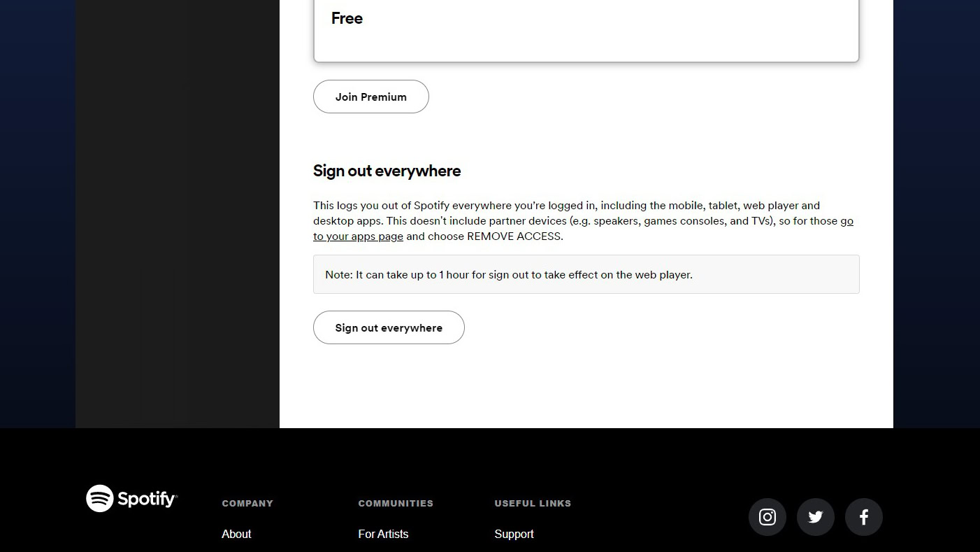Go to the For Artists link
The height and width of the screenshot is (552, 980).
(x=383, y=534)
